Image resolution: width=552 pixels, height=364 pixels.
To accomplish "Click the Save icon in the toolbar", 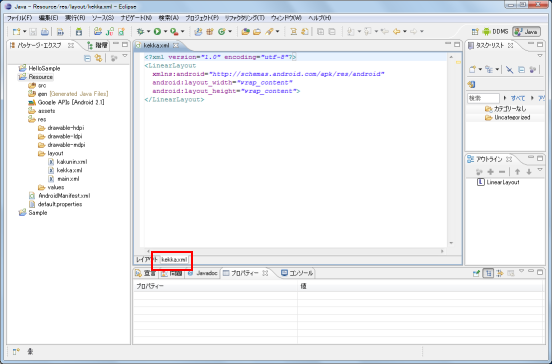I will [33, 32].
